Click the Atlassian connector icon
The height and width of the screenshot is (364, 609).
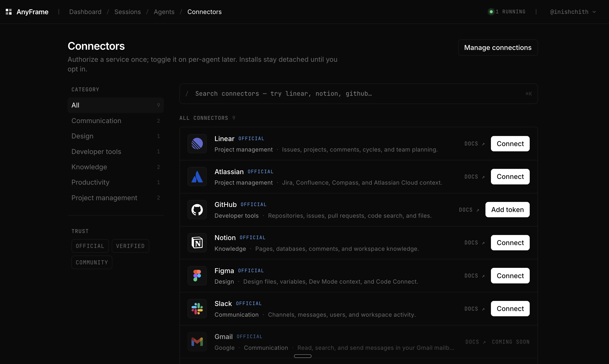197,177
